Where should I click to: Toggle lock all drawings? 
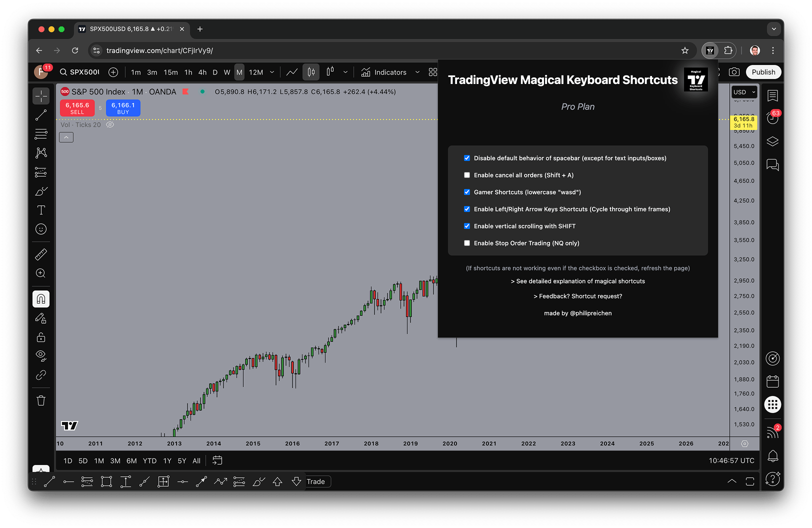coord(41,337)
